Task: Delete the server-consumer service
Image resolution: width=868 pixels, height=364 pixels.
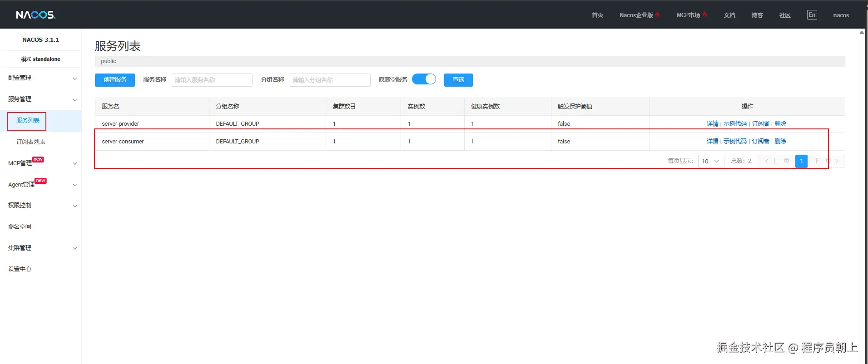Action: 780,142
